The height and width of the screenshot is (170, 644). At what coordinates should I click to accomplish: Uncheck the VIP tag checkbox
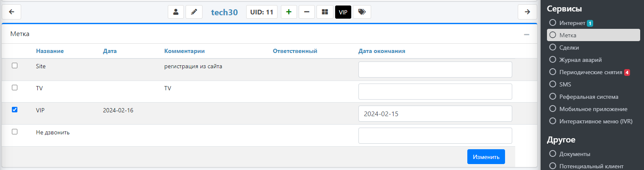click(15, 110)
